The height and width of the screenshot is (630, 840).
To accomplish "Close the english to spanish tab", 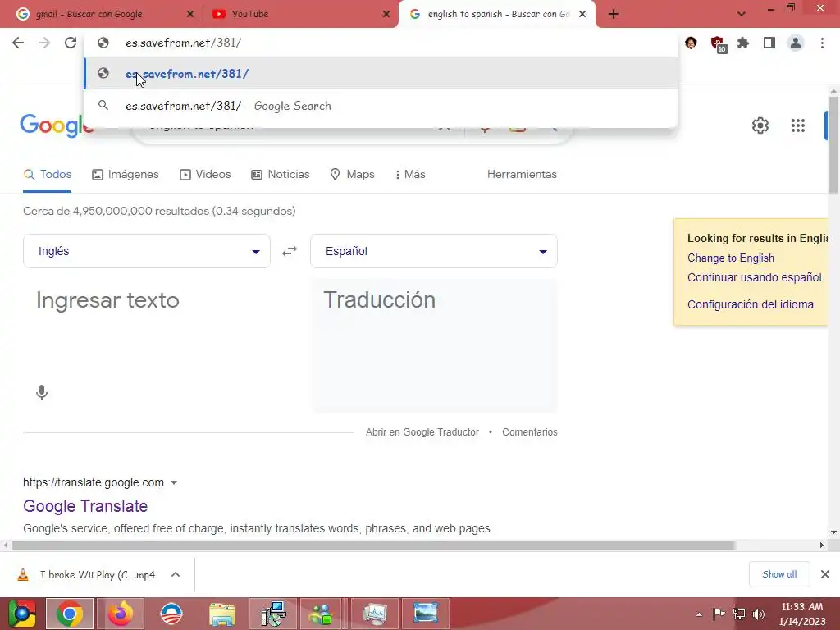I will point(582,14).
